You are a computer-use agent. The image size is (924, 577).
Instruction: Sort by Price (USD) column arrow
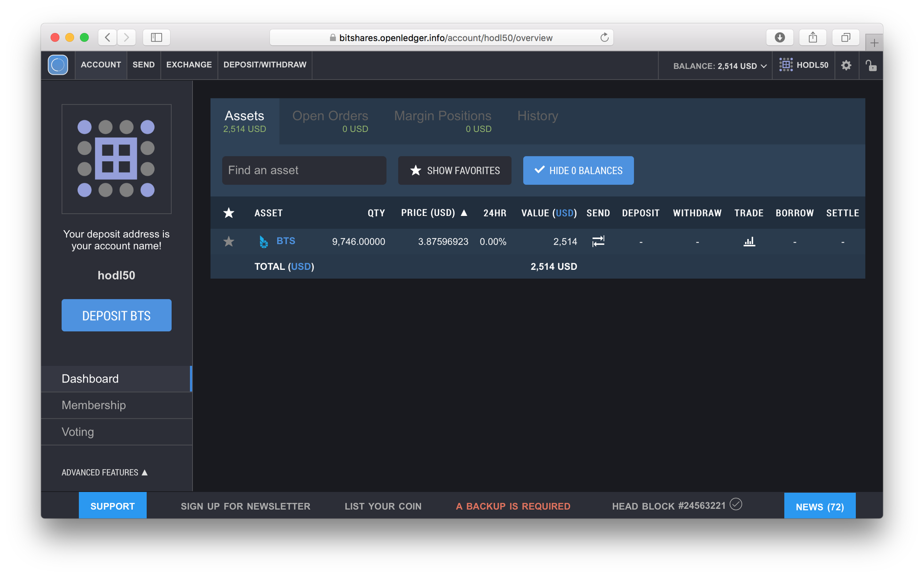coord(464,213)
